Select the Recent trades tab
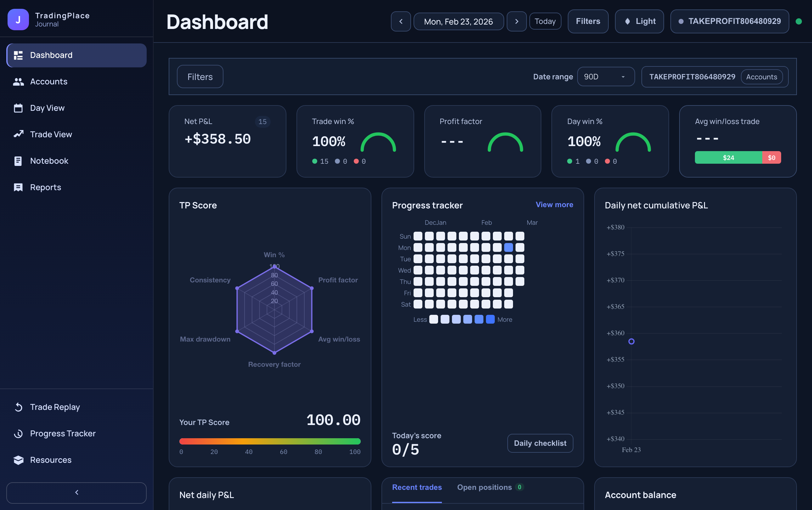Screen dimensions: 812x510 [x=417, y=487]
